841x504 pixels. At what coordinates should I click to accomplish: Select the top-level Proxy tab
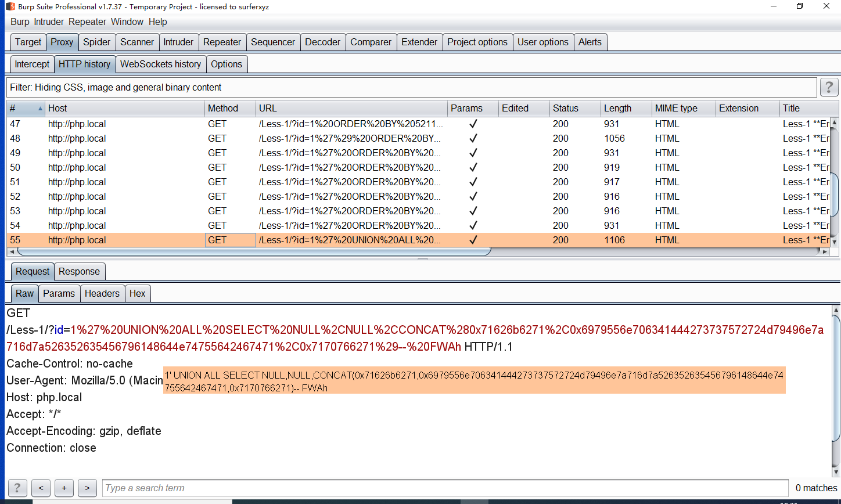[x=62, y=42]
